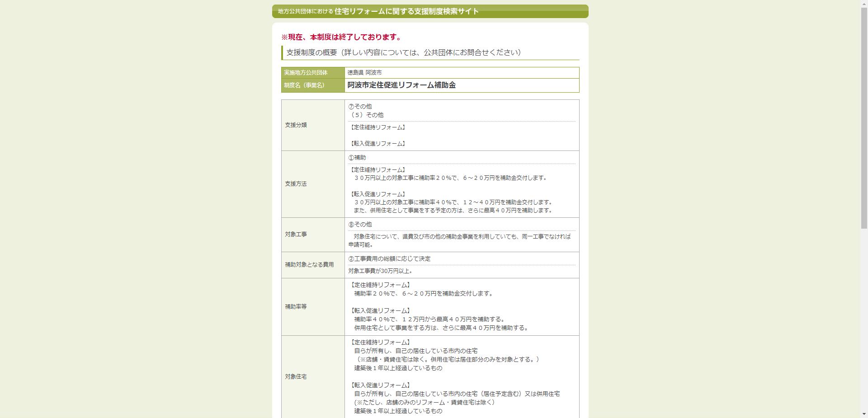Click the 支援方法 row header
This screenshot has width=868, height=418.
(x=295, y=184)
